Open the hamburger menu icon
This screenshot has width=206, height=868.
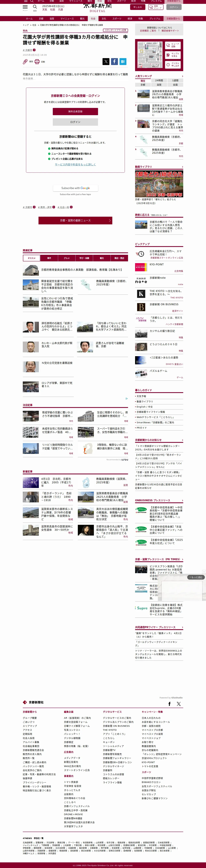(25, 7)
